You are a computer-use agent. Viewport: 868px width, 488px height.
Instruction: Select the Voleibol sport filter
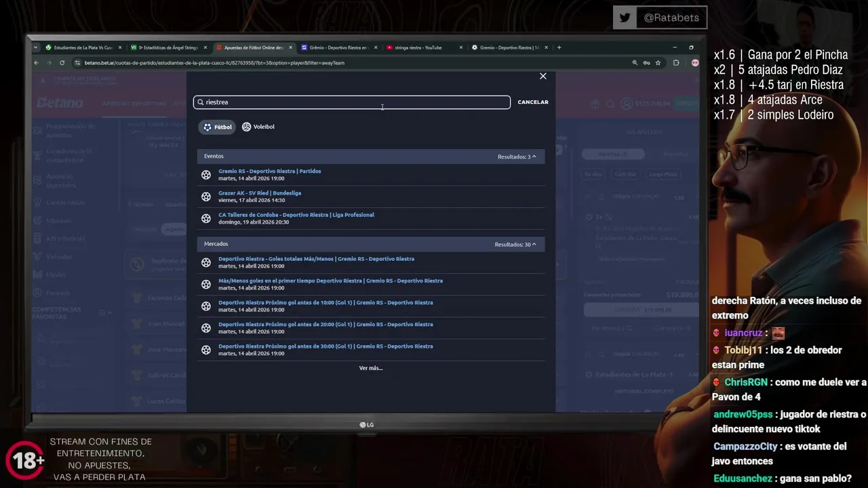pos(258,127)
